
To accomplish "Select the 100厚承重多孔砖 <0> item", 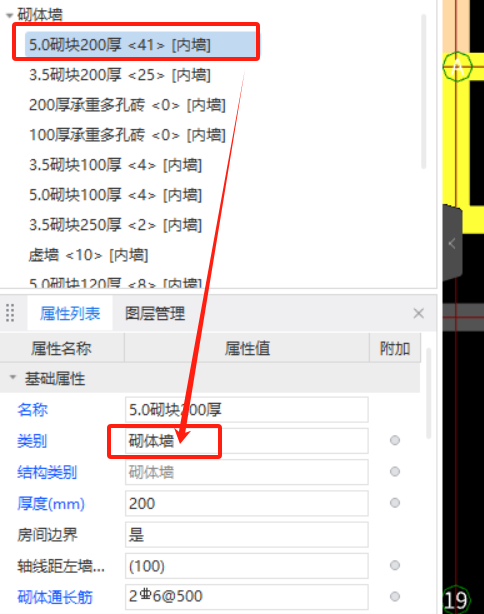I will [x=127, y=135].
